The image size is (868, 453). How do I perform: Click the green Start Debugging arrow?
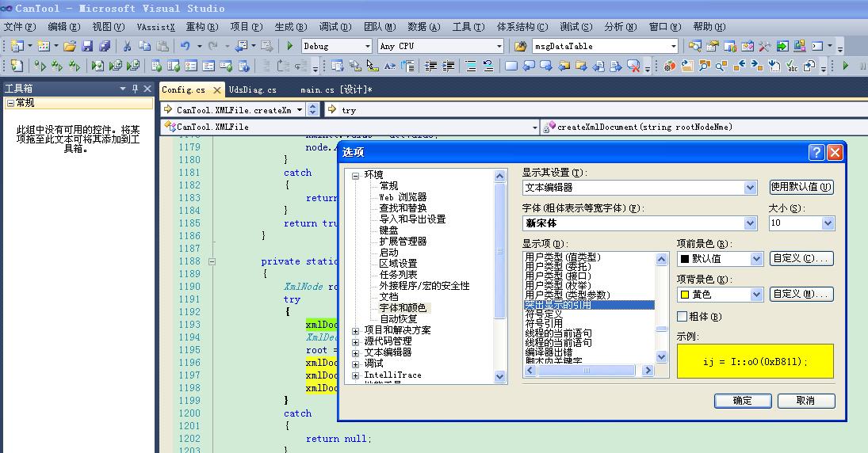click(289, 46)
